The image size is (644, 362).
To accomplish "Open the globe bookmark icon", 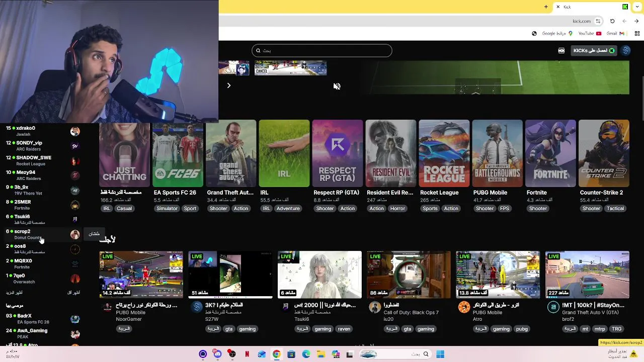I will click(534, 33).
